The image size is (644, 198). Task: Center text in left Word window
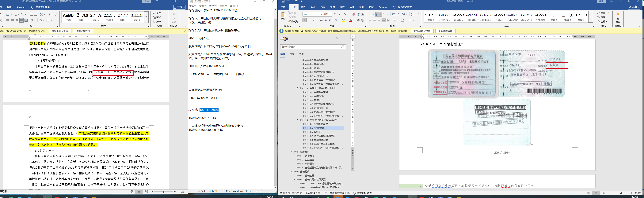point(12,20)
